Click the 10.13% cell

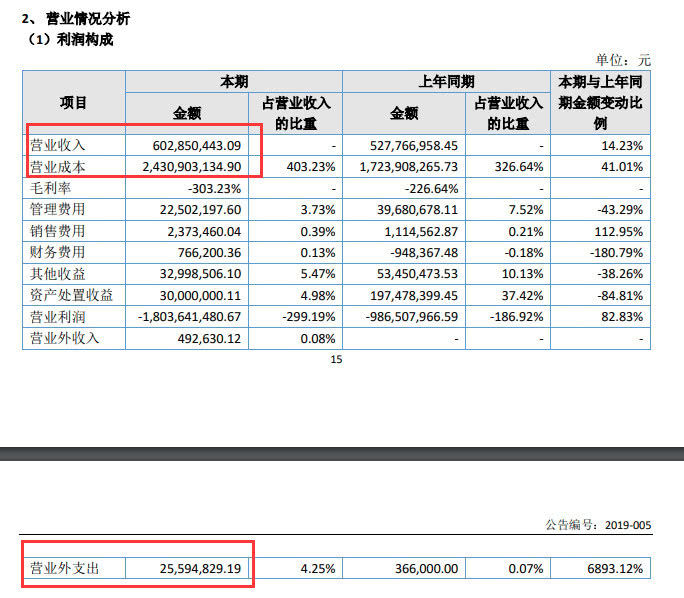pos(522,274)
